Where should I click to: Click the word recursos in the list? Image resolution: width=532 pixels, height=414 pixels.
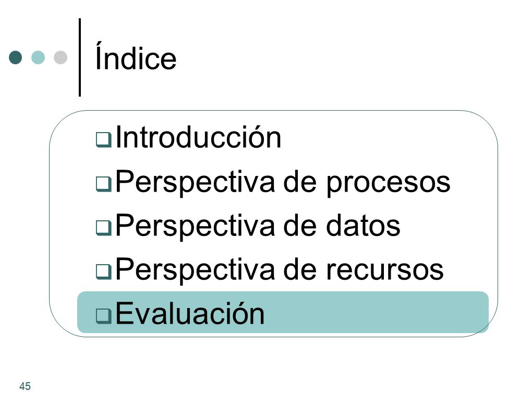pyautogui.click(x=385, y=270)
